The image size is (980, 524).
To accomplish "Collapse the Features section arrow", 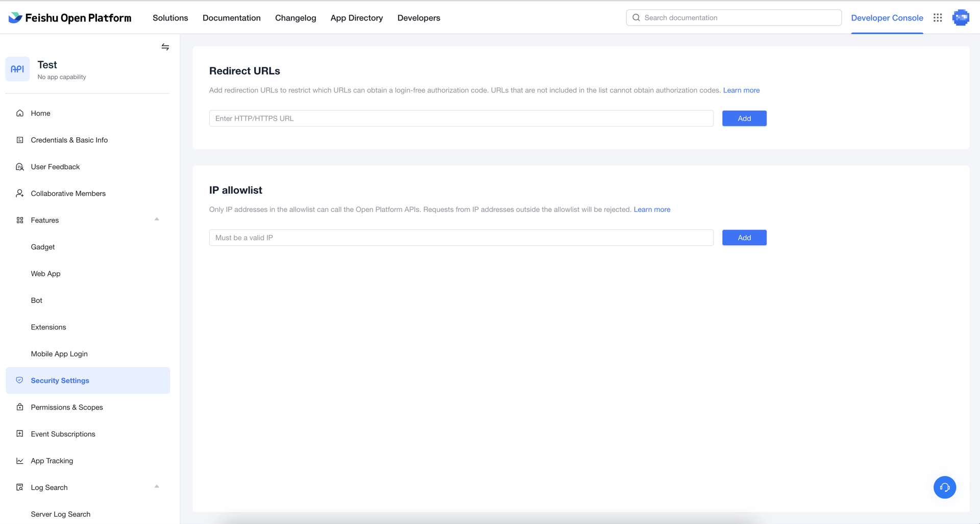I will (157, 220).
